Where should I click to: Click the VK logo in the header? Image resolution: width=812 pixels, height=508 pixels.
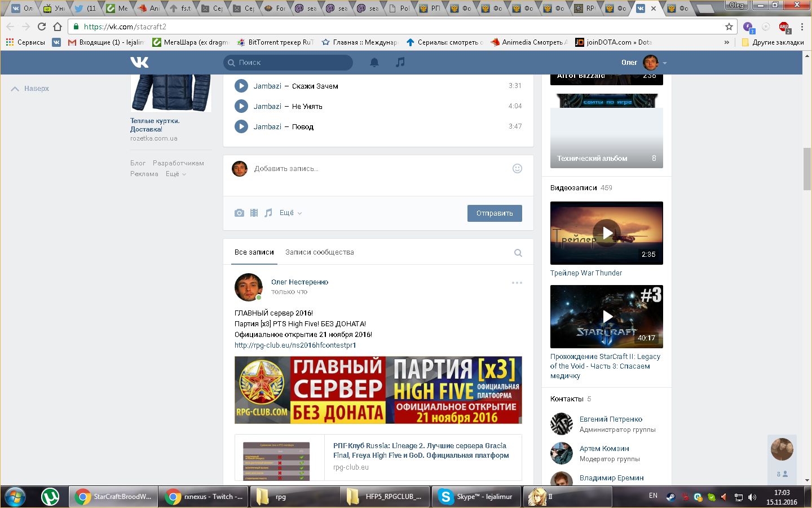tap(139, 62)
